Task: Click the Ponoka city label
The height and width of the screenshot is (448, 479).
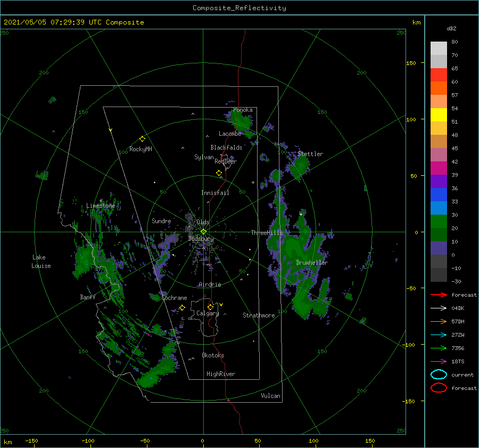Action: 243,110
